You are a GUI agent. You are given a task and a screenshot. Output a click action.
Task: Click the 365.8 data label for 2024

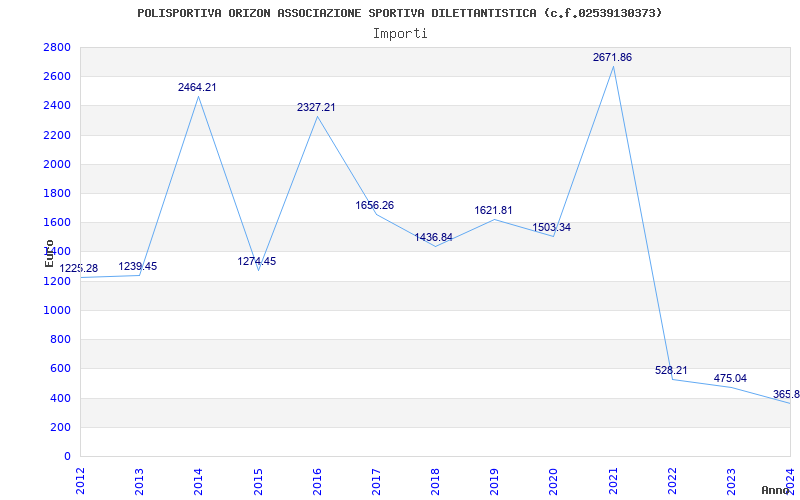pyautogui.click(x=786, y=394)
